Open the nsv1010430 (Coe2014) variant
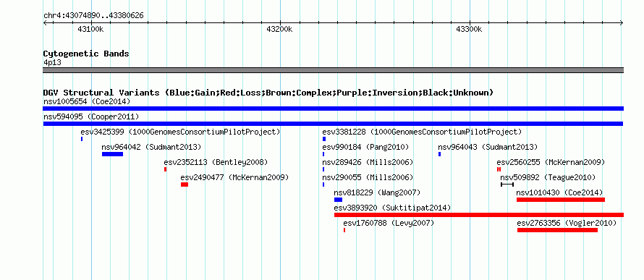 pos(559,192)
